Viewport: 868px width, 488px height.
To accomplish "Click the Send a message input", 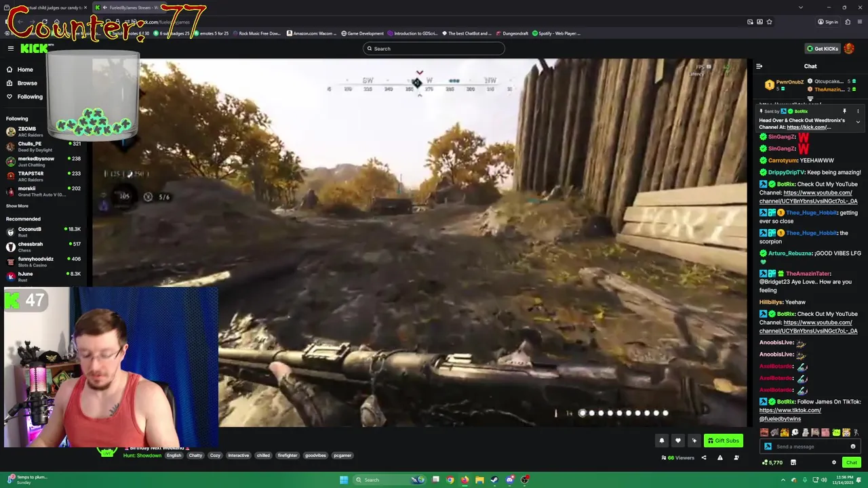I will click(810, 447).
